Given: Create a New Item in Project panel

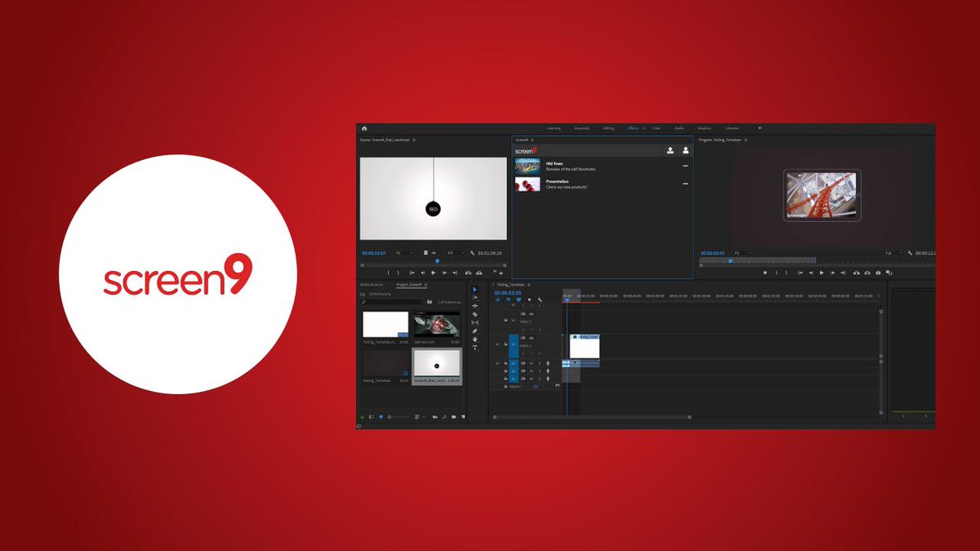Looking at the screenshot, I should point(463,416).
